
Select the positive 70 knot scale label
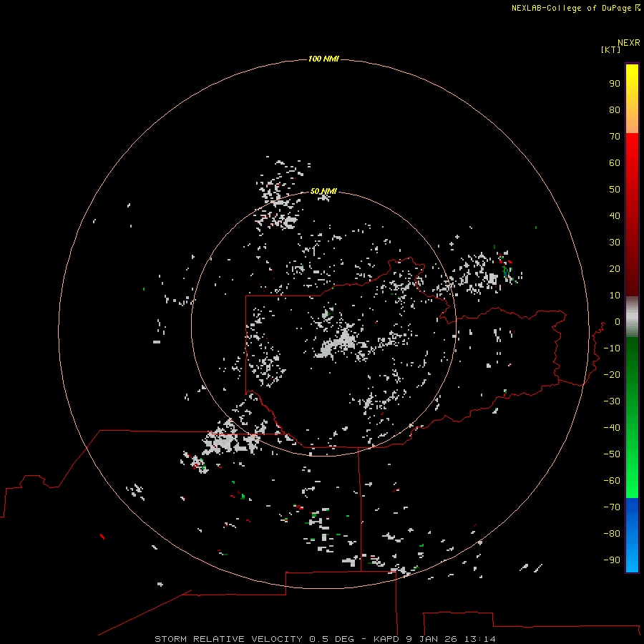[615, 137]
